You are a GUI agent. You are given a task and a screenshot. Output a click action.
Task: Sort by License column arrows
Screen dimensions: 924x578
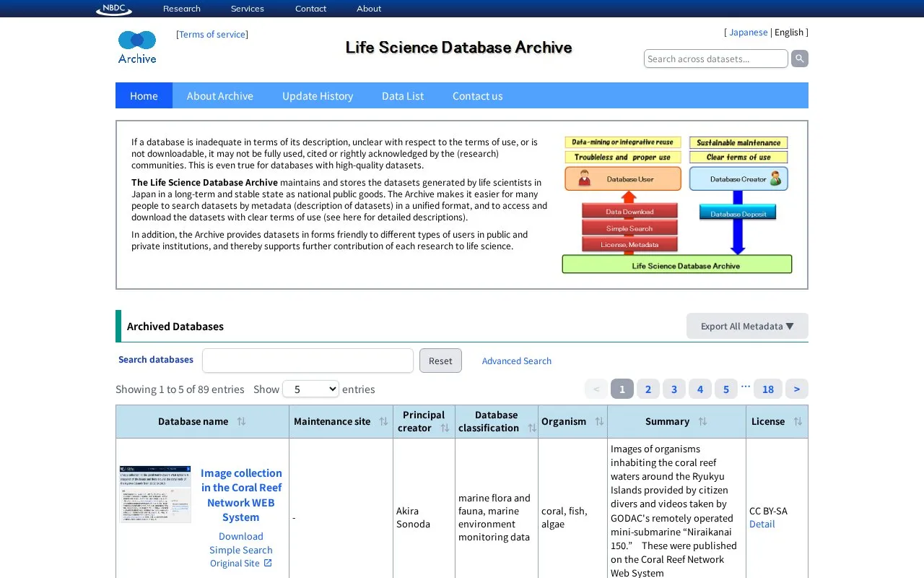[x=798, y=421]
